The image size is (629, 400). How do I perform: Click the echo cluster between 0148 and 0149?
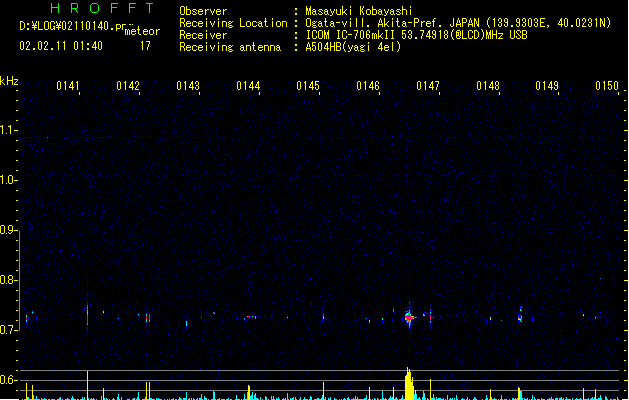(520, 315)
